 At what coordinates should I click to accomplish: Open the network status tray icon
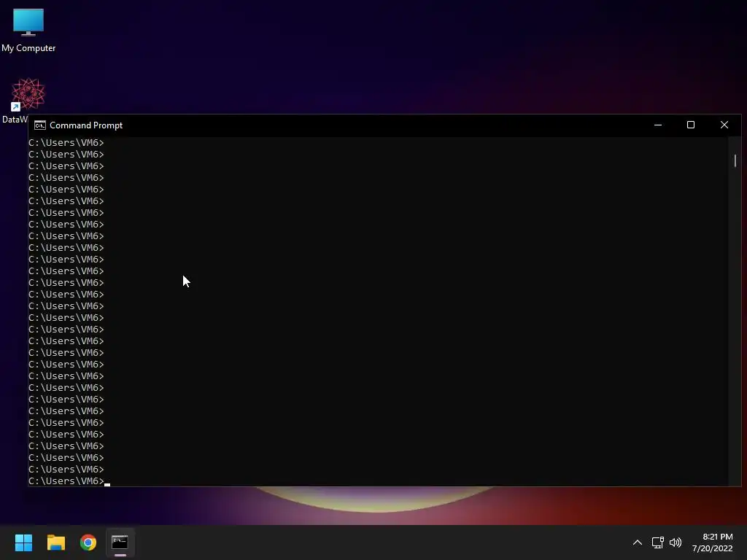[x=657, y=542]
